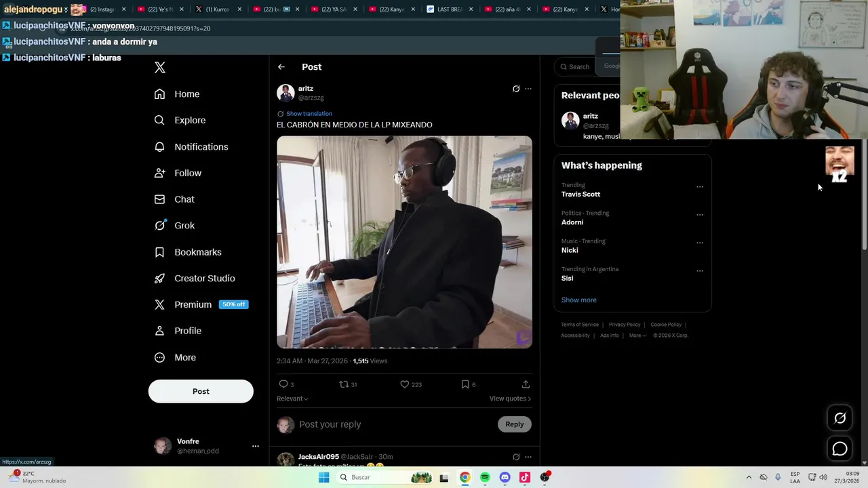Expand the Relevant replies sort dropdown

[292, 399]
